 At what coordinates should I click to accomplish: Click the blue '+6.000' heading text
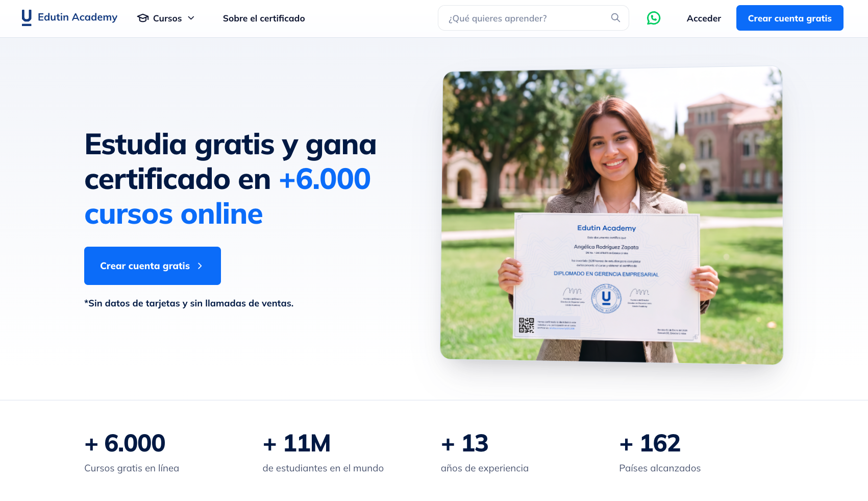tap(325, 179)
